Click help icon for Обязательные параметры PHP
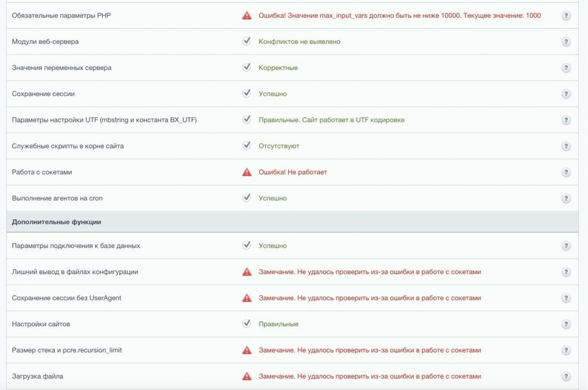The image size is (588, 390). click(566, 15)
